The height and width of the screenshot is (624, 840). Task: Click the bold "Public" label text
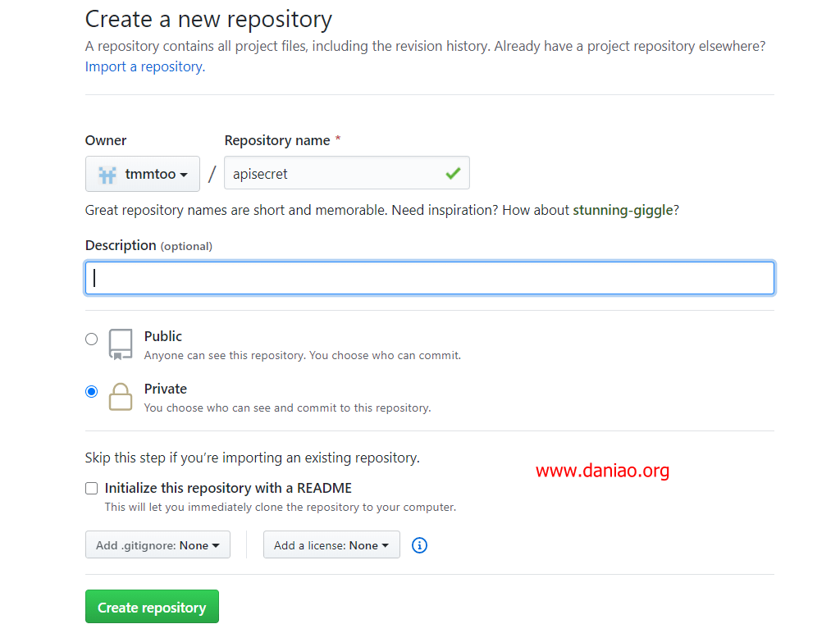click(163, 336)
